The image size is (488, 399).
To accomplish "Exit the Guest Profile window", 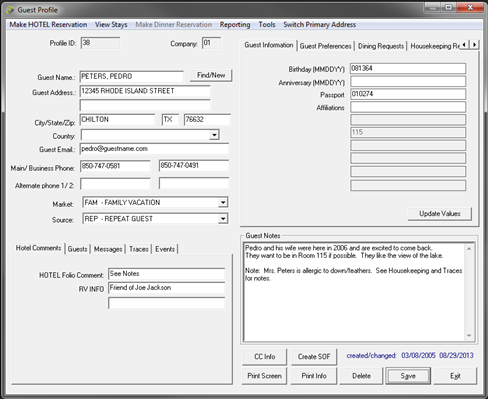I will (455, 376).
